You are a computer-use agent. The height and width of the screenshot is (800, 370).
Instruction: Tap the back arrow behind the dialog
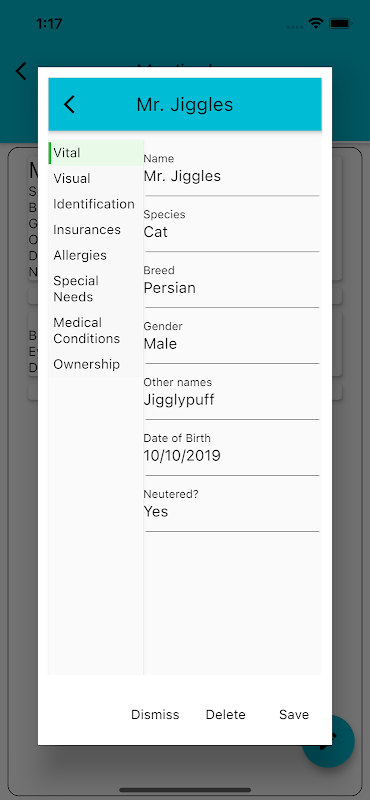tap(21, 71)
